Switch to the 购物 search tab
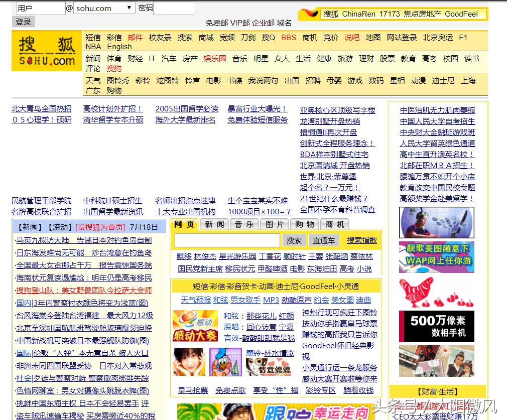This screenshot has height=420, width=507. 305,224
